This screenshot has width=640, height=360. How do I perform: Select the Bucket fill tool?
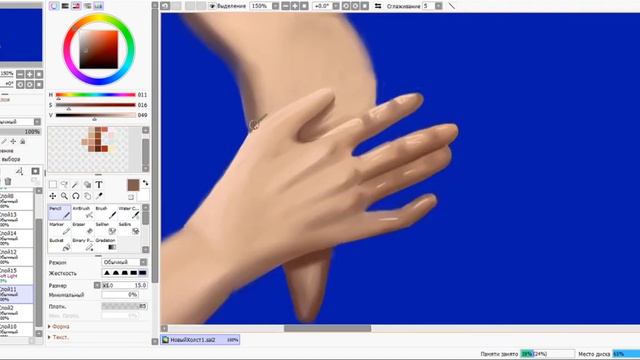pos(60,244)
